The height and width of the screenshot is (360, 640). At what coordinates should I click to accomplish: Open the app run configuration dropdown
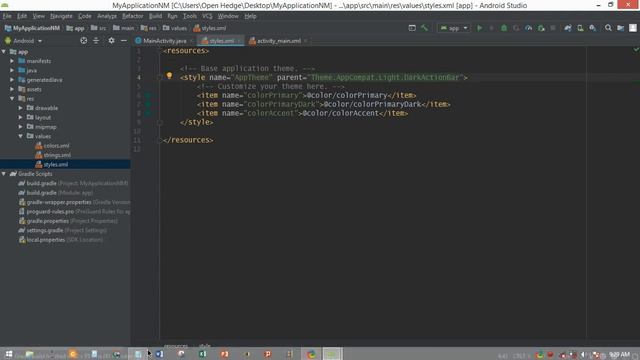(x=453, y=28)
